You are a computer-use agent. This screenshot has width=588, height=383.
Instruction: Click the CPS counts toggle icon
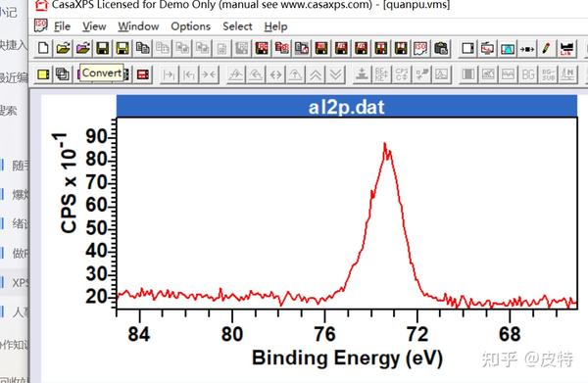(402, 74)
